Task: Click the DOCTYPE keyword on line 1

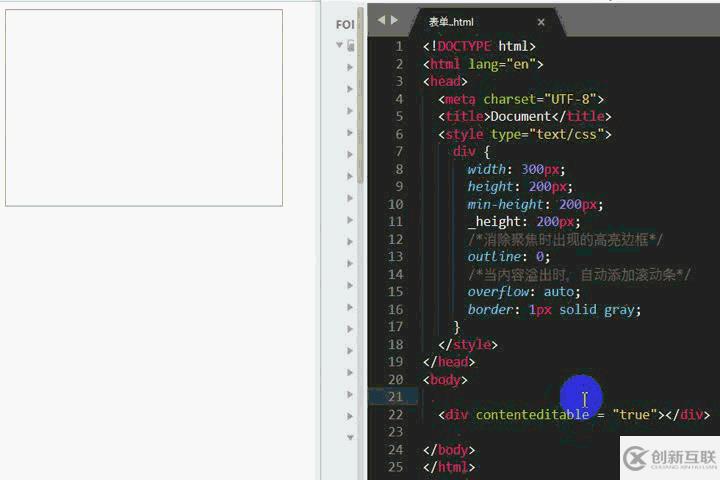Action: click(464, 46)
